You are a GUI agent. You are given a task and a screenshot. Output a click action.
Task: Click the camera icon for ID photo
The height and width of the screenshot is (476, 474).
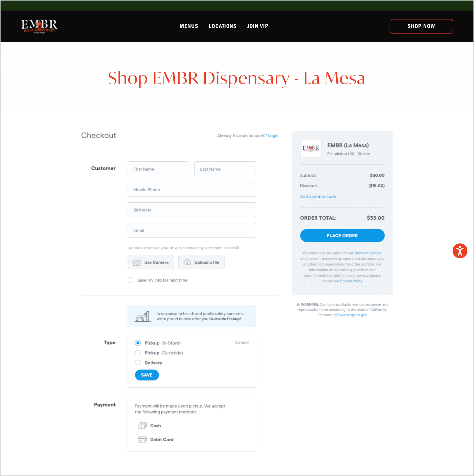137,263
